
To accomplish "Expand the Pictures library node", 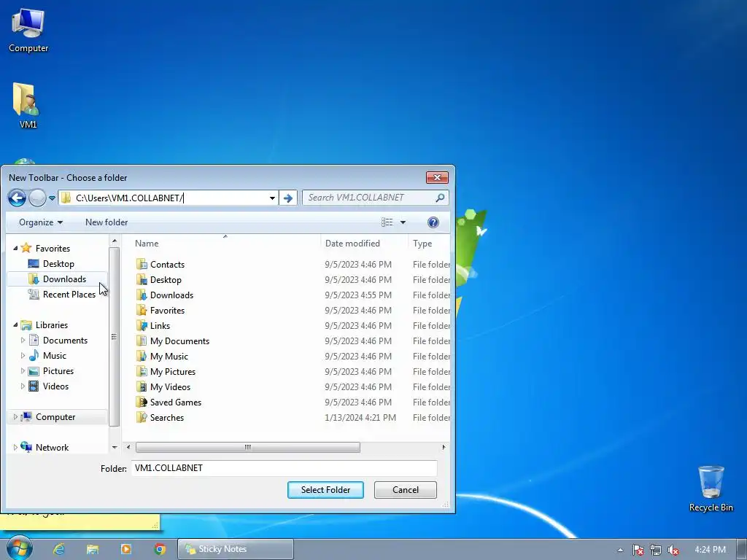I will (23, 370).
